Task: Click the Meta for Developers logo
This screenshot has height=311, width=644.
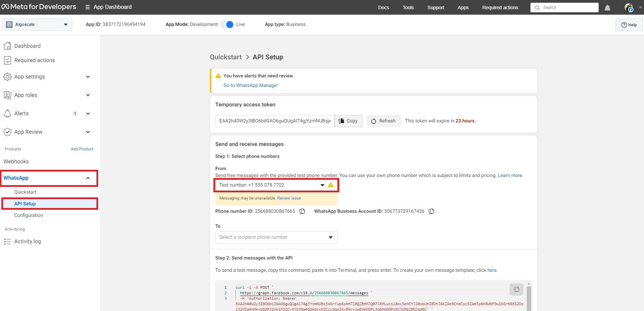Action: tap(39, 7)
